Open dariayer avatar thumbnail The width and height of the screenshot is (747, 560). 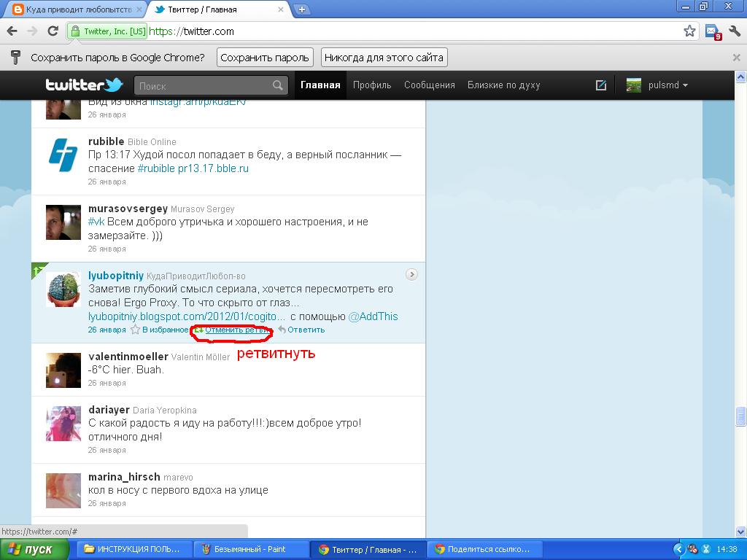(x=63, y=424)
